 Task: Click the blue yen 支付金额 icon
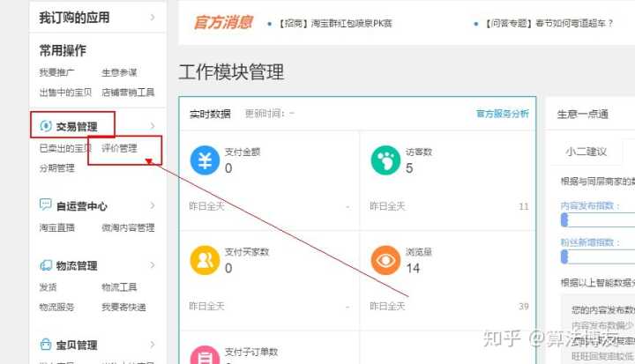pos(205,160)
